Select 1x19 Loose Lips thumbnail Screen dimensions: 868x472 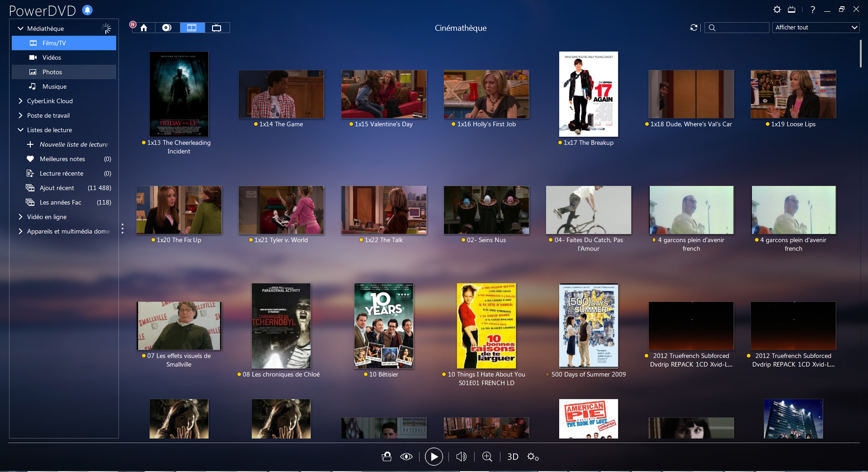[x=793, y=94]
